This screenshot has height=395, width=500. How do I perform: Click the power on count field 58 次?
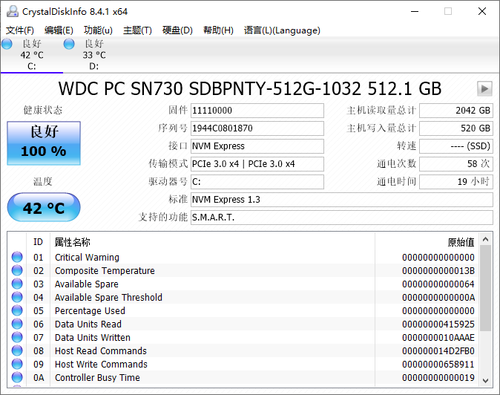(x=456, y=164)
